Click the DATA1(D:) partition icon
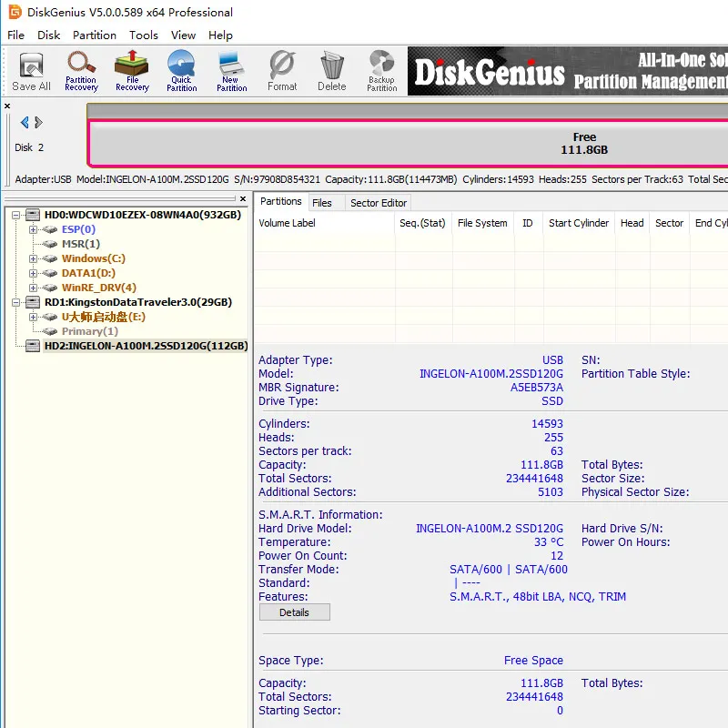Screen dimensions: 728x728 click(x=50, y=273)
